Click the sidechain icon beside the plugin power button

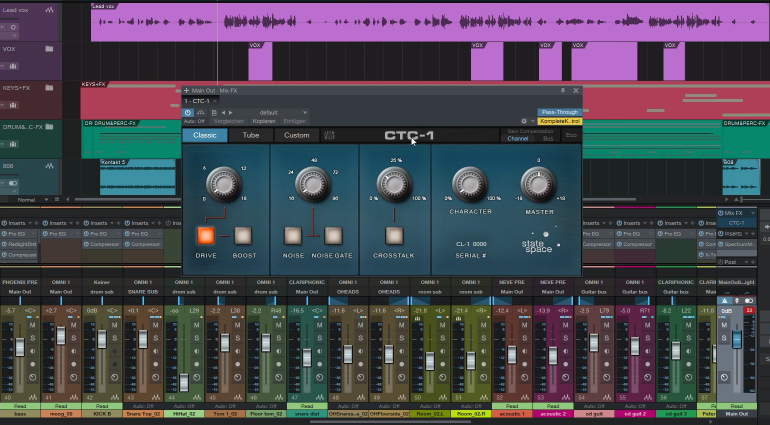click(200, 113)
